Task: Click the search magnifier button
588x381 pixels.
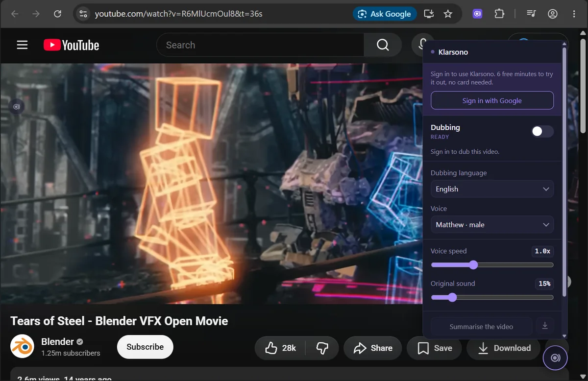Action: point(383,45)
